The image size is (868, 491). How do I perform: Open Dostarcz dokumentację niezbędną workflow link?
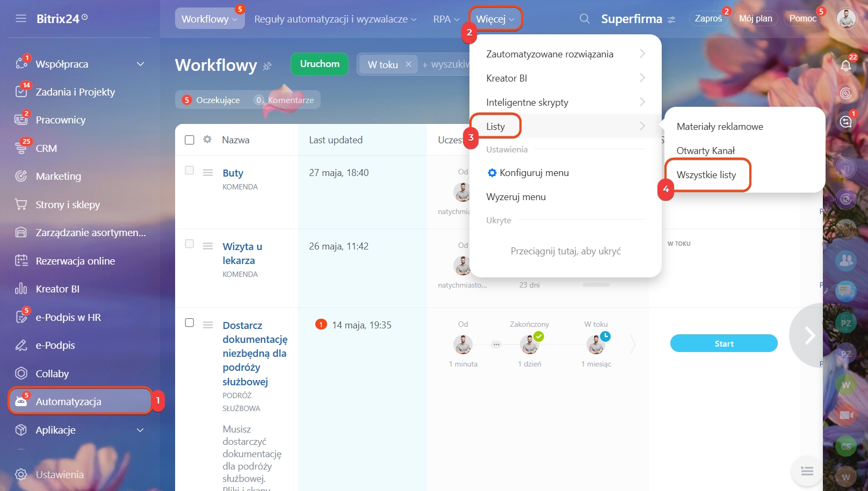[x=255, y=354]
